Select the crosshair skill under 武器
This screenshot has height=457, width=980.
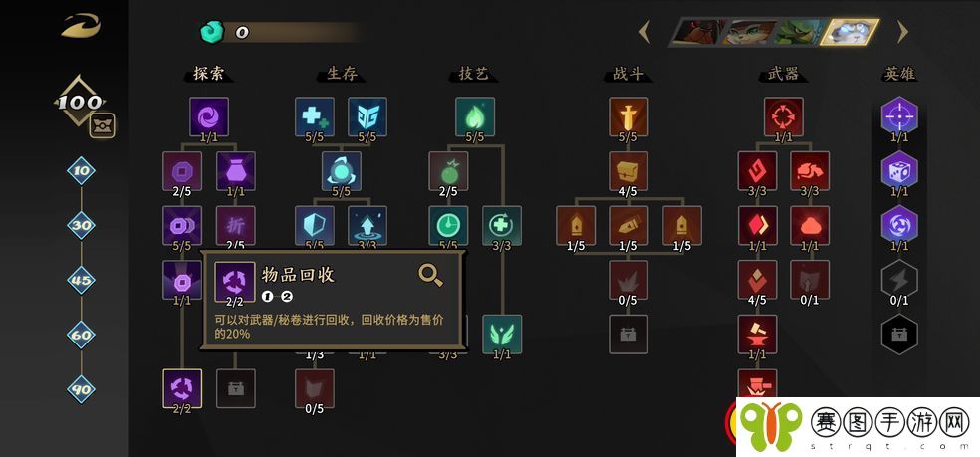(x=783, y=116)
